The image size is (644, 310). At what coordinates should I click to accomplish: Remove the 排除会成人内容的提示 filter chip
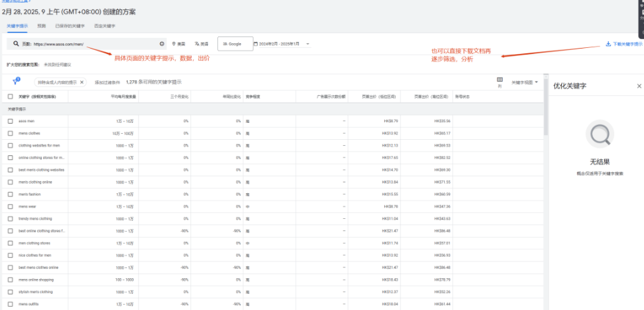click(82, 82)
